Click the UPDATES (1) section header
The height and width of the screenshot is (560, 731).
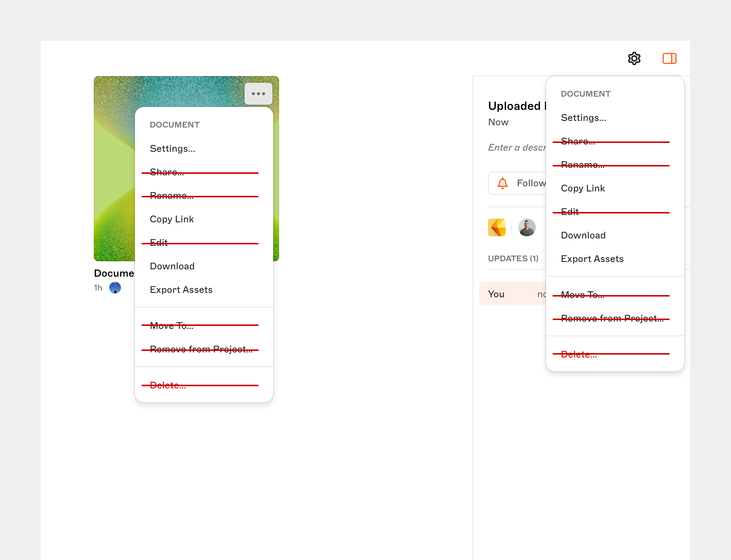pyautogui.click(x=513, y=258)
